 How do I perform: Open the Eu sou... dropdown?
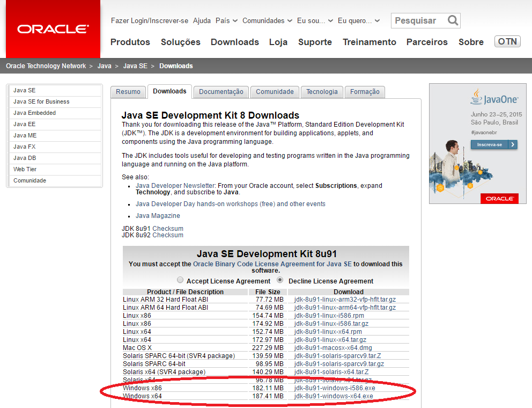pyautogui.click(x=315, y=21)
